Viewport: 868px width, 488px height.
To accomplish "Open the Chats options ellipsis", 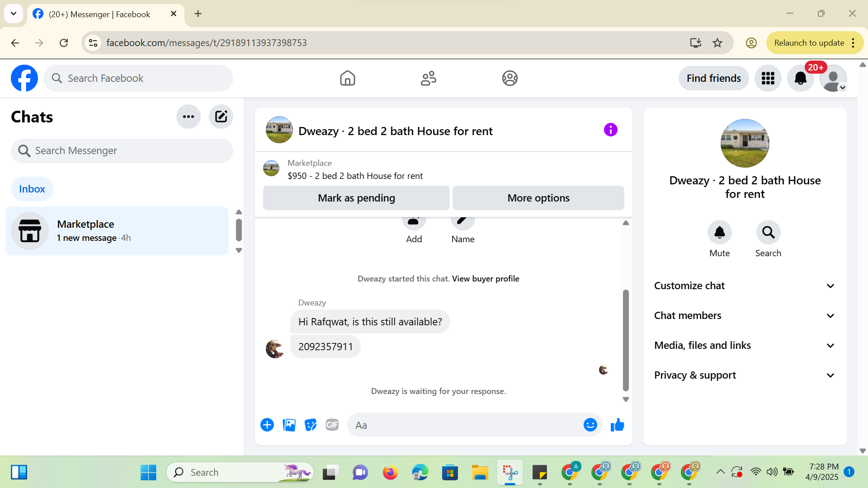I will tap(189, 117).
